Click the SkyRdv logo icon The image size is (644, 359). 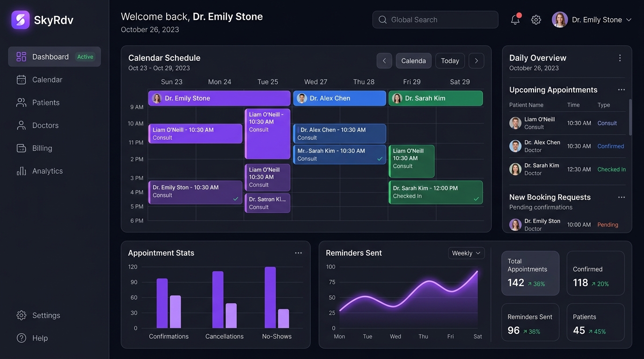(20, 20)
